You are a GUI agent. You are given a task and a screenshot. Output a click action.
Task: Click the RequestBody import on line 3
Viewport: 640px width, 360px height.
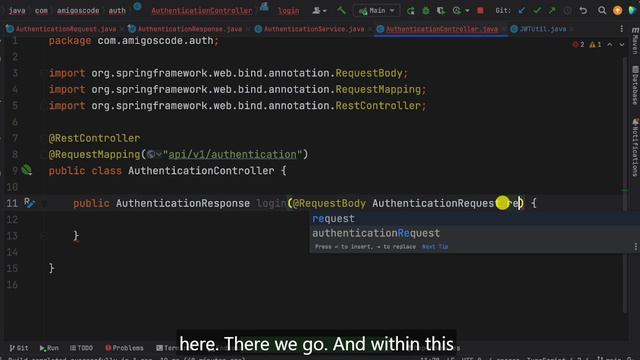point(369,73)
